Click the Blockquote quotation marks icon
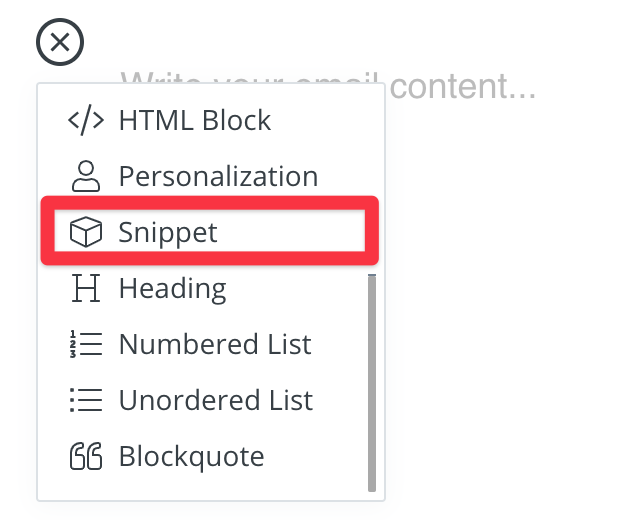The height and width of the screenshot is (520, 640). pos(86,457)
